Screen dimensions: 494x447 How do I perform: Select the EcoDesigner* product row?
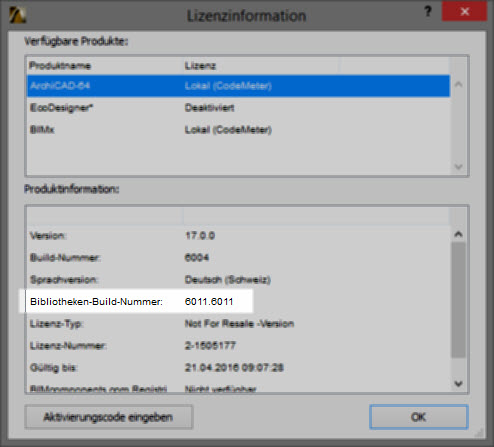[238, 108]
